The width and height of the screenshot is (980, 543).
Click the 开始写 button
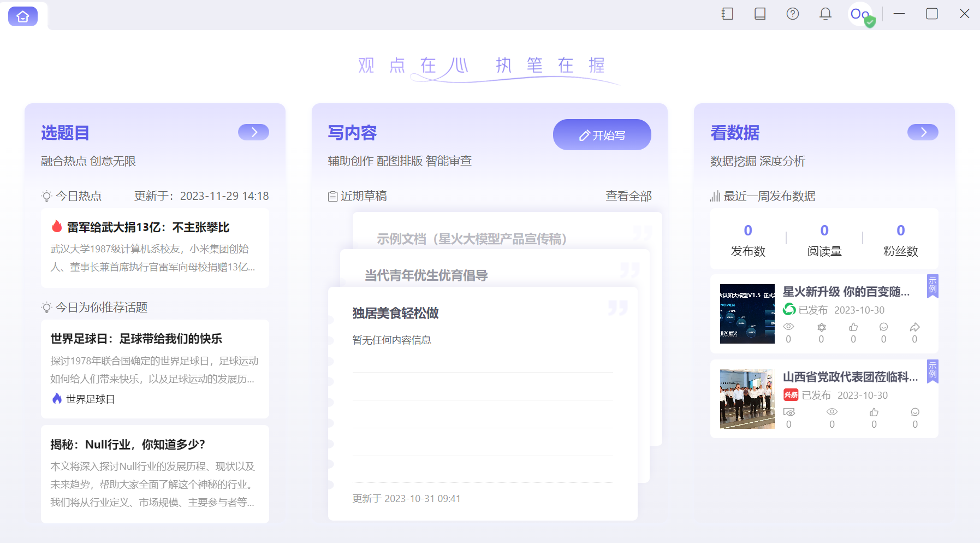click(602, 135)
